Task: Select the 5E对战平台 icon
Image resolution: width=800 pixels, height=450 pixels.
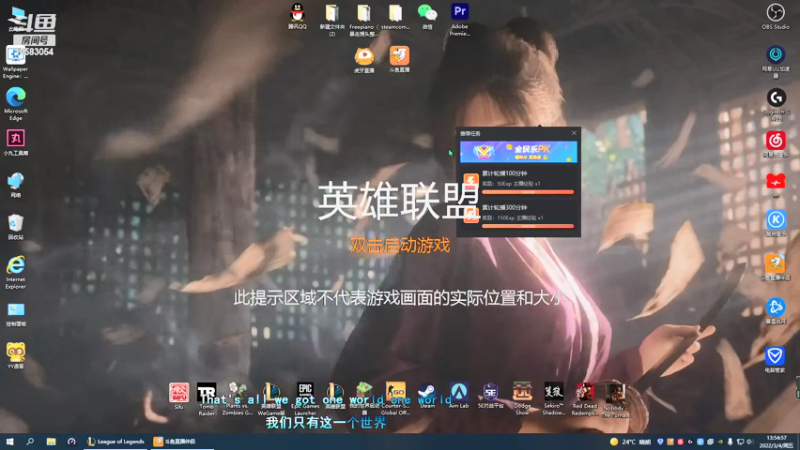Action: 490,396
